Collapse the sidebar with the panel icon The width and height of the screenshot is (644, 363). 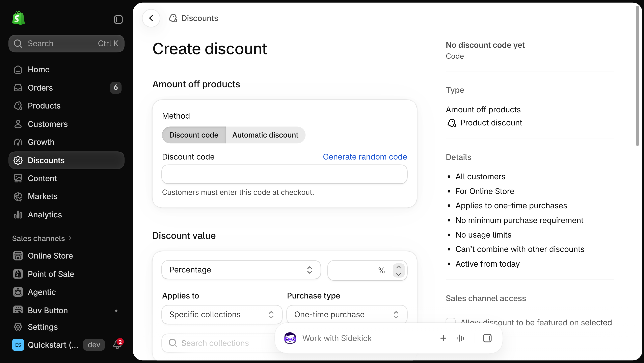(118, 19)
